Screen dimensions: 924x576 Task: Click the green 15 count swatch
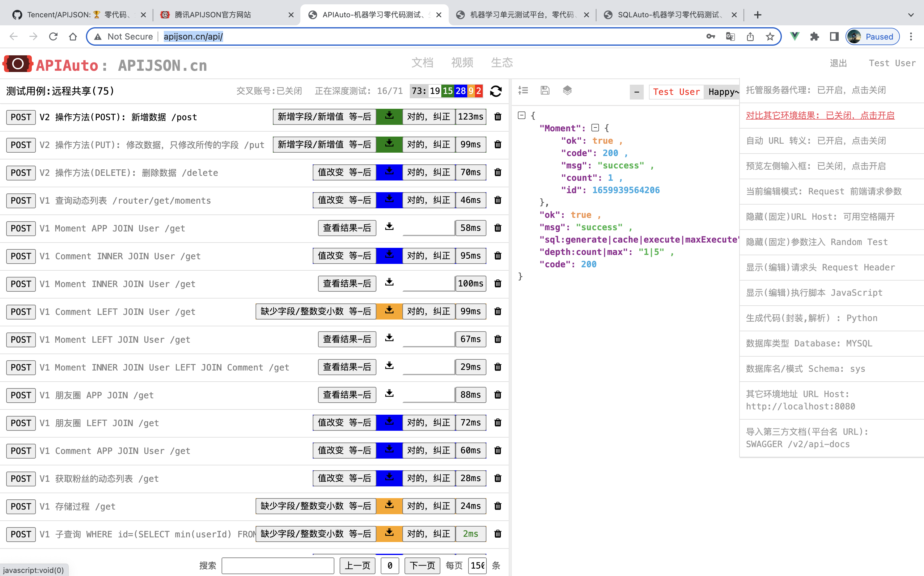click(447, 91)
